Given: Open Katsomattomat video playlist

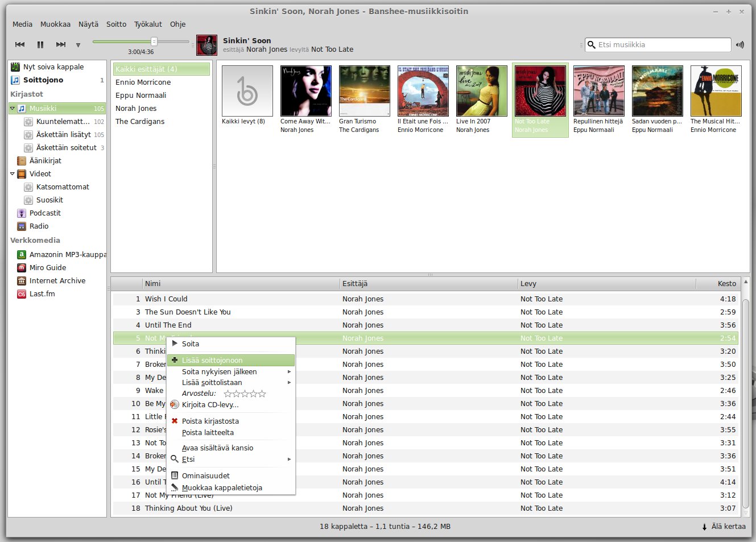Looking at the screenshot, I should click(63, 187).
